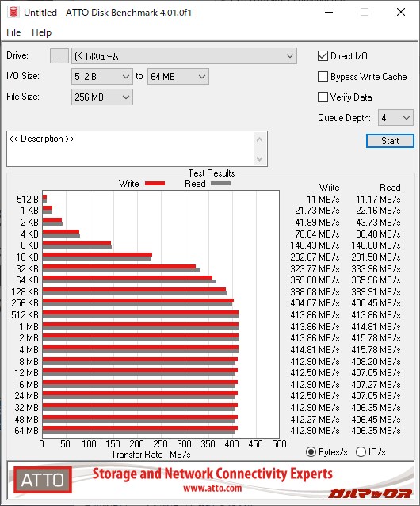This screenshot has width=420, height=506.
Task: Click the drive browse button with ellipsis
Action: (x=59, y=56)
